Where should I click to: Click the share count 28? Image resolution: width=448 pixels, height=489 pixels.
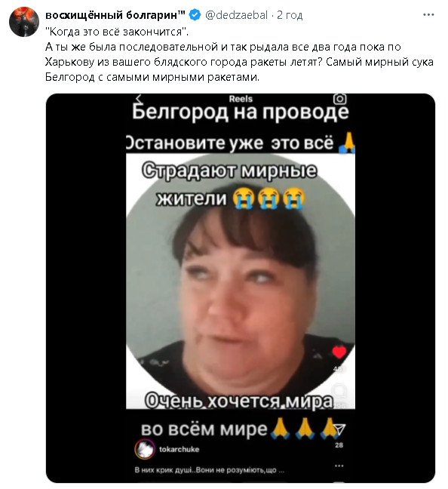click(x=339, y=445)
